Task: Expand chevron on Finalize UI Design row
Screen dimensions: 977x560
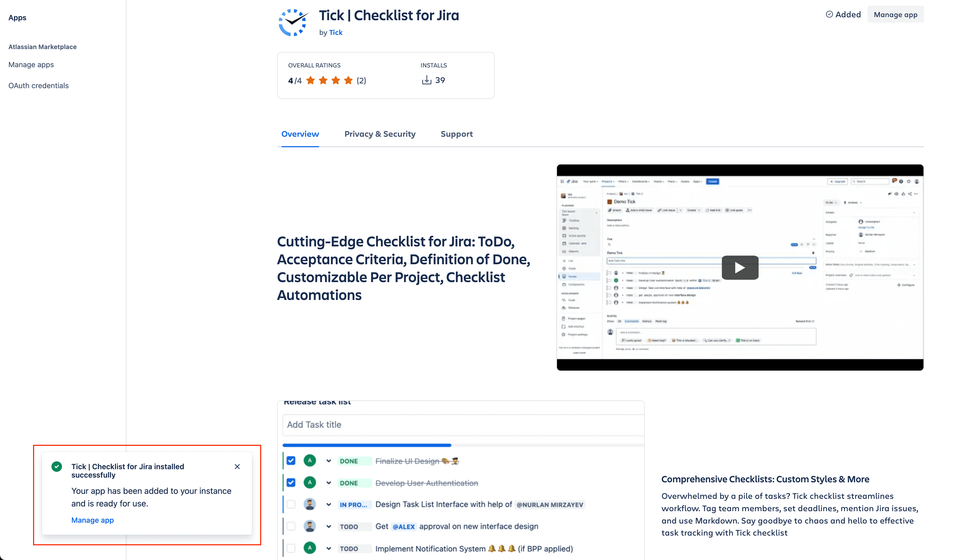Action: [328, 461]
